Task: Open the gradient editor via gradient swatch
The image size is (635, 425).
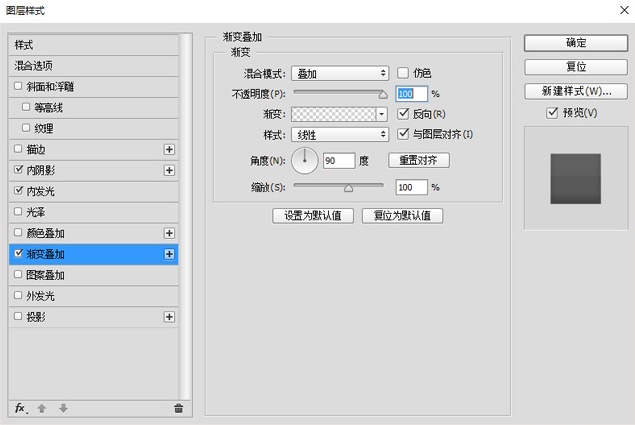Action: [333, 114]
